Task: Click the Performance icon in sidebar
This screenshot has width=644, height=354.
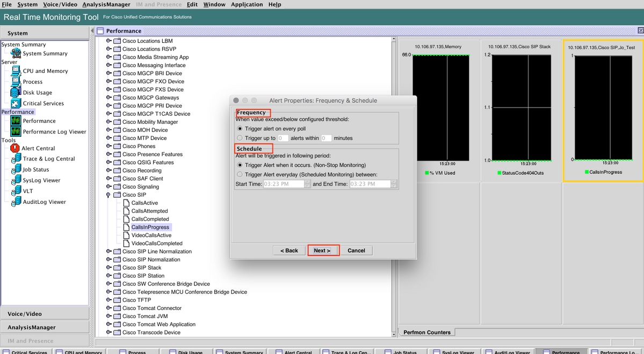Action: pyautogui.click(x=16, y=121)
